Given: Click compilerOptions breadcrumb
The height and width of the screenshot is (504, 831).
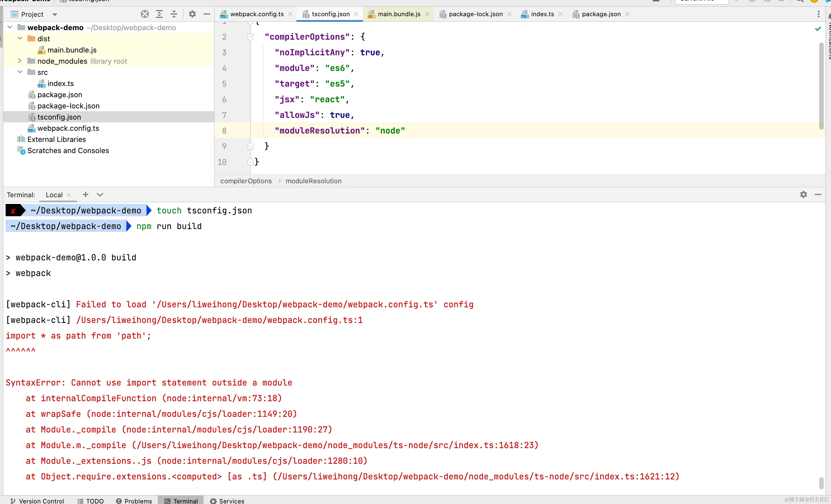Looking at the screenshot, I should click(x=246, y=181).
